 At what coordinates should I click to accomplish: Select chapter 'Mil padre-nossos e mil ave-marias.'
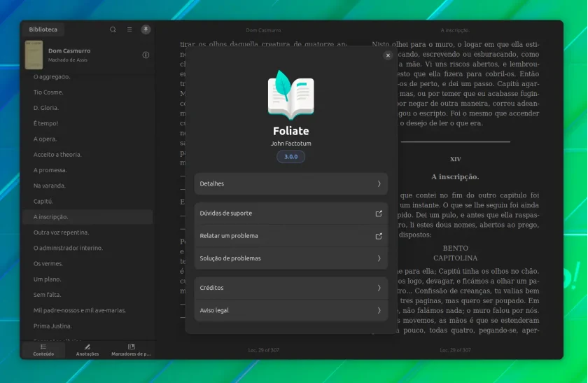[x=87, y=310]
